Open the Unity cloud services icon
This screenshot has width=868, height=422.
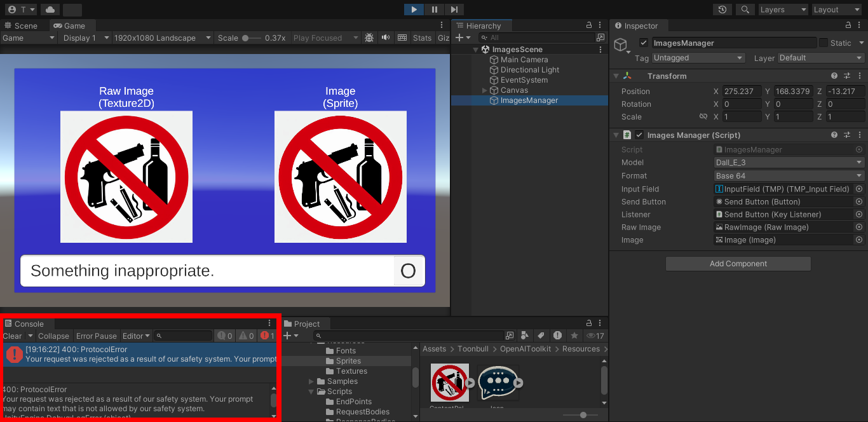tap(50, 10)
